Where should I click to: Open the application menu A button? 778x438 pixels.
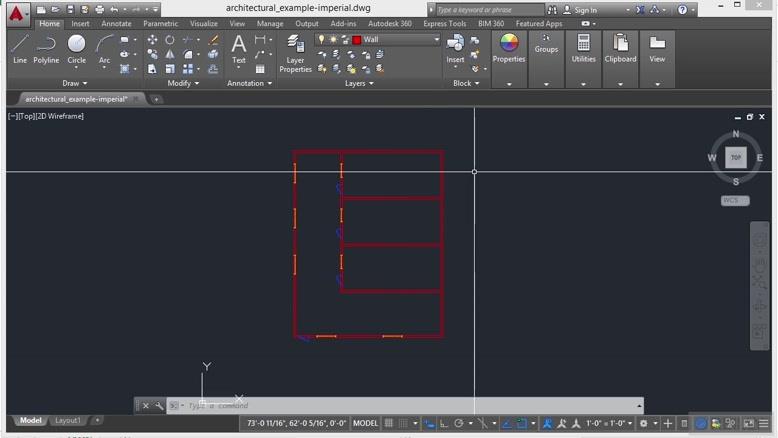17,13
